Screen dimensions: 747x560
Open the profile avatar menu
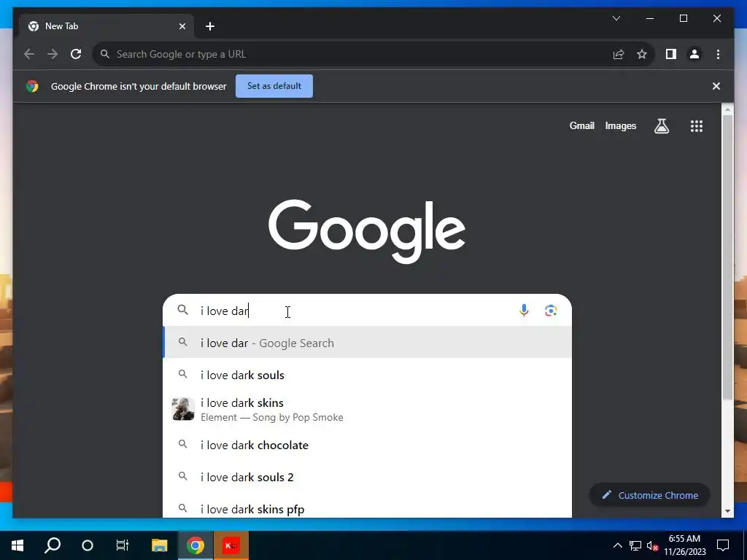(694, 54)
